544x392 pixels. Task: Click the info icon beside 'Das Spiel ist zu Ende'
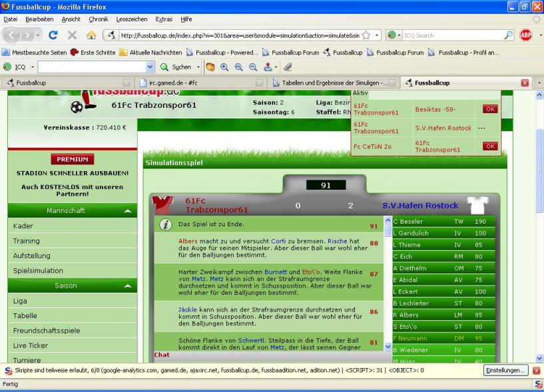[166, 225]
